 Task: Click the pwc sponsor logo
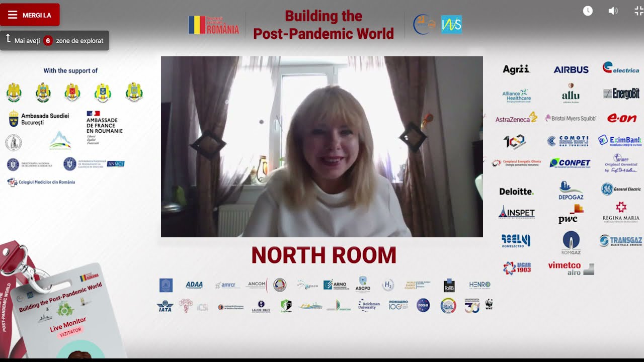571,214
